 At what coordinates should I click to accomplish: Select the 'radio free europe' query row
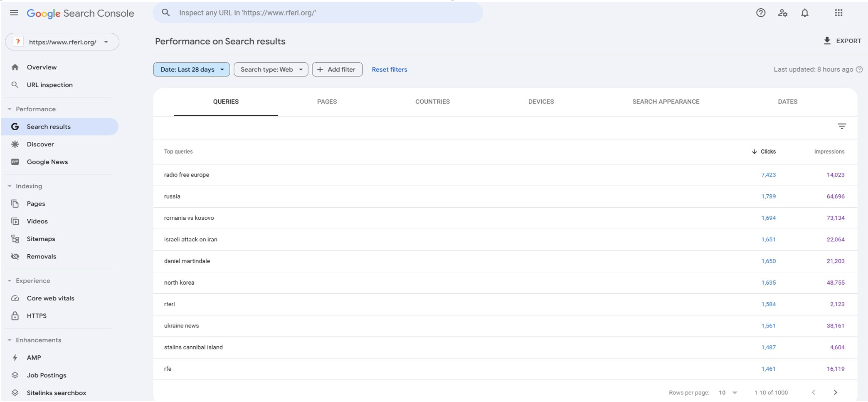coord(505,175)
